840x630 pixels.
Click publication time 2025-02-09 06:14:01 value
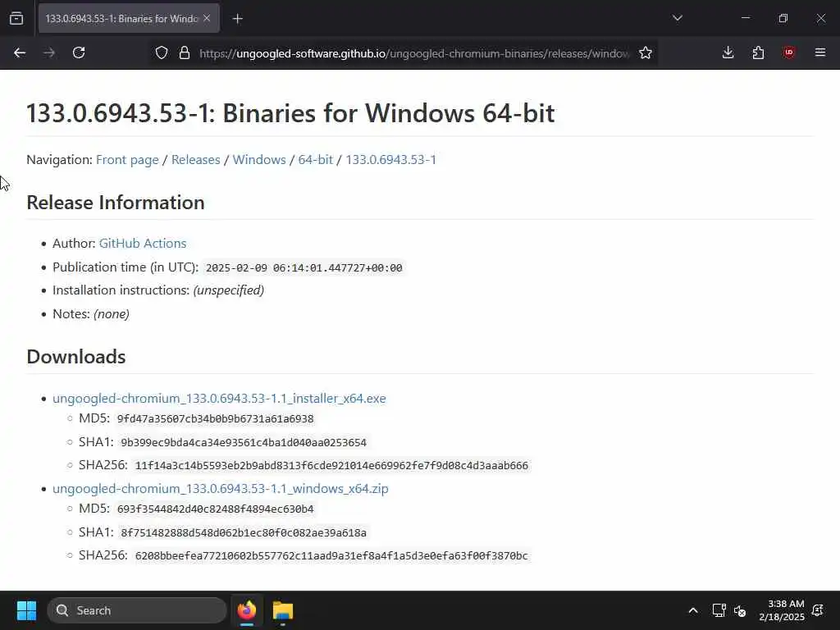[304, 267]
